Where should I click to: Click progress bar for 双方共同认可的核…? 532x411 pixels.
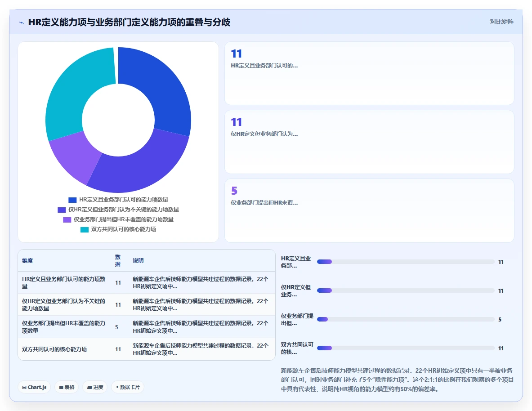point(406,348)
